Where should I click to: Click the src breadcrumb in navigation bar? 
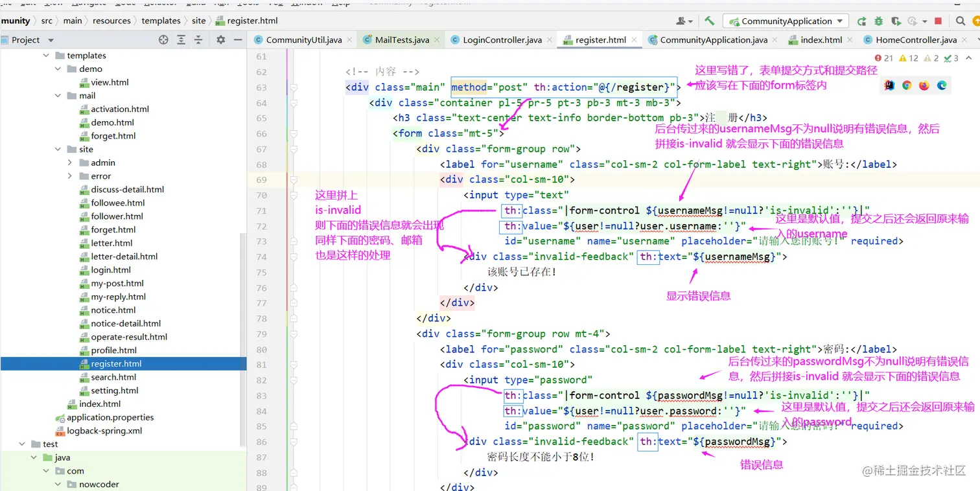(x=47, y=21)
